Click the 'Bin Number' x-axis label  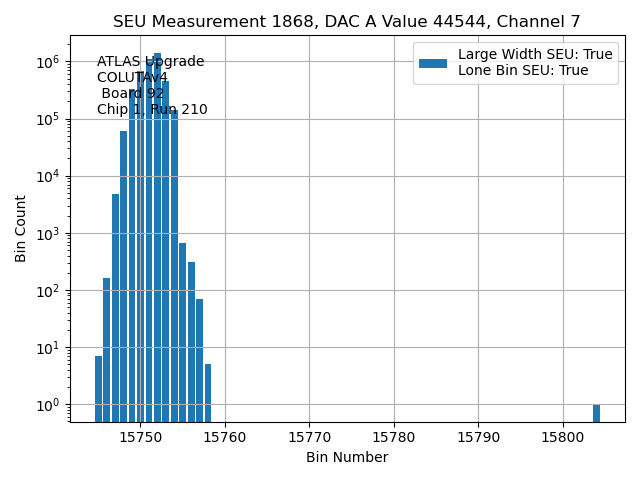(x=346, y=457)
